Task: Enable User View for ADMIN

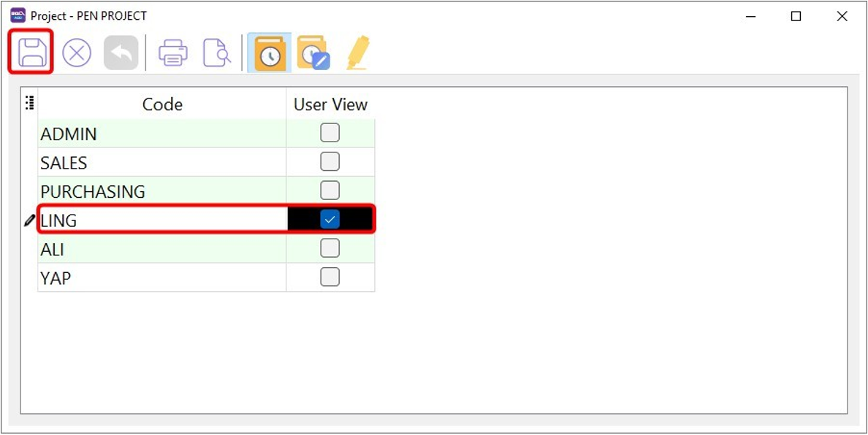Action: [330, 132]
